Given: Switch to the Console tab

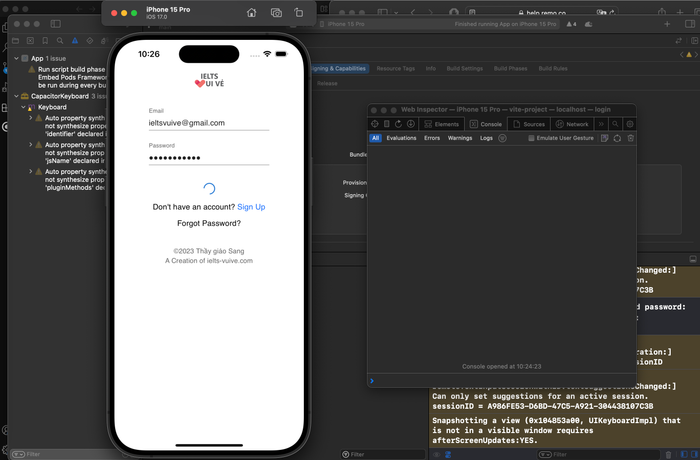Looking at the screenshot, I should [486, 124].
